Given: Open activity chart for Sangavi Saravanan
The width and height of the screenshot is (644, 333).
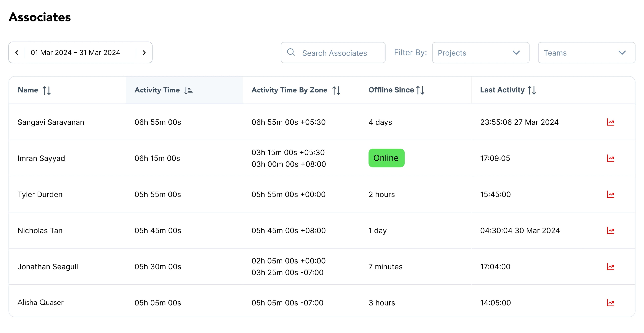Looking at the screenshot, I should (x=610, y=122).
